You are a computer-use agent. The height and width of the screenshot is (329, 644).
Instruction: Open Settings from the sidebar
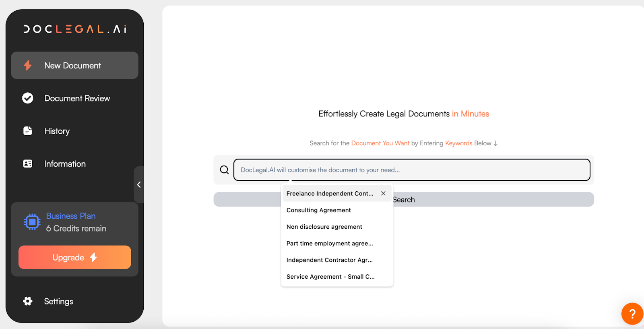(x=75, y=301)
